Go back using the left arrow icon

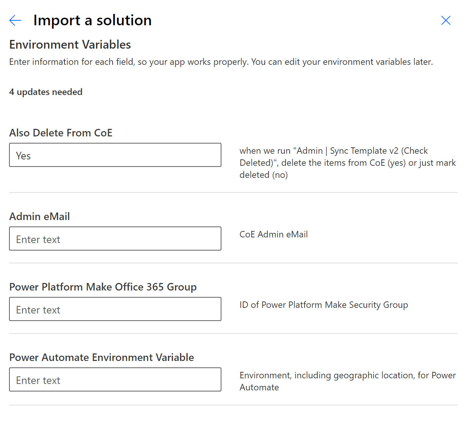[x=15, y=20]
